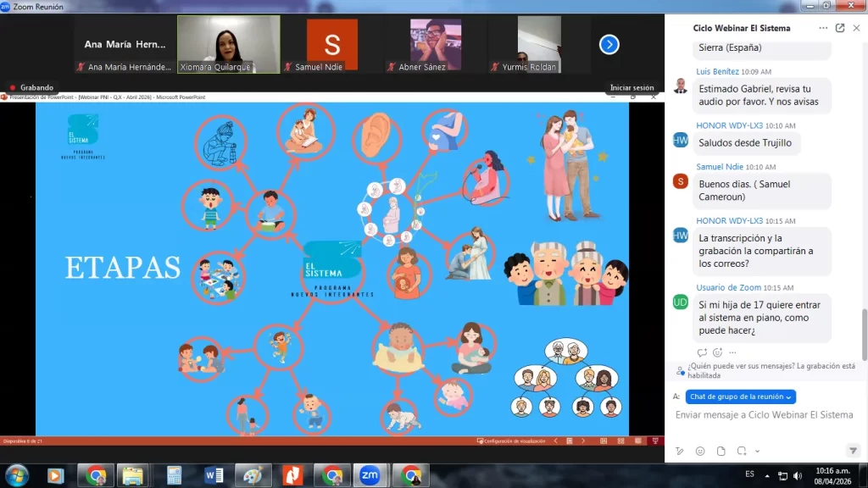Select Xiomara Quilarque video thumbnail
868x488 pixels.
click(229, 44)
